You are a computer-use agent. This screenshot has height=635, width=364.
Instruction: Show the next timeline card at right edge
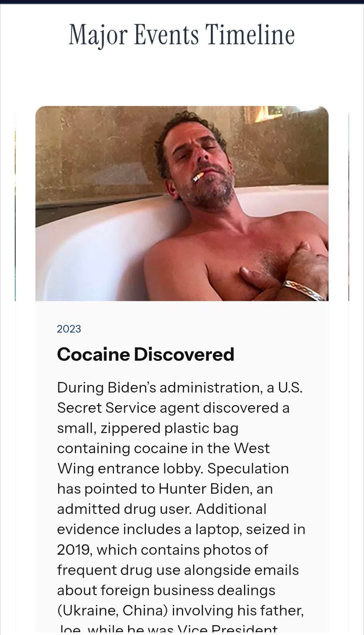click(x=348, y=207)
